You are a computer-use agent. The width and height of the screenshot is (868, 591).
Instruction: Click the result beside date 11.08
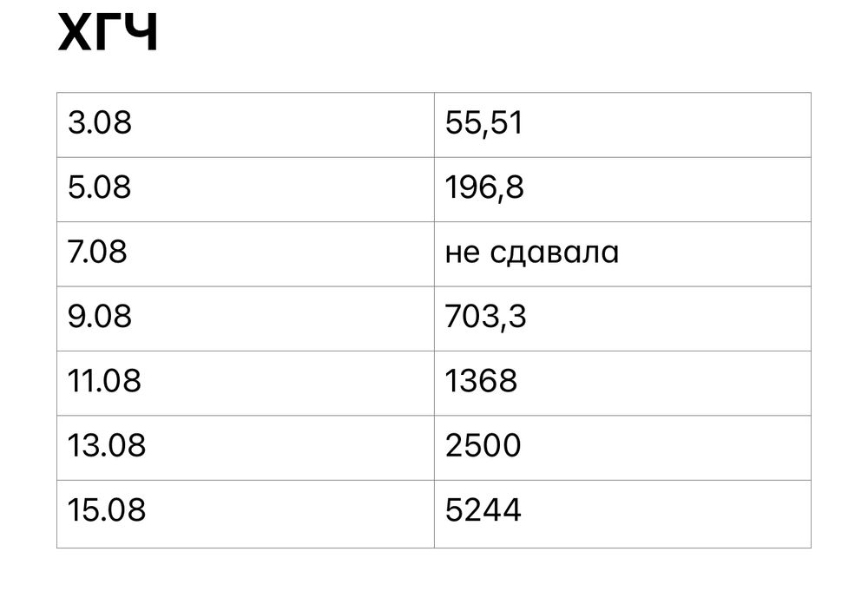pos(480,382)
